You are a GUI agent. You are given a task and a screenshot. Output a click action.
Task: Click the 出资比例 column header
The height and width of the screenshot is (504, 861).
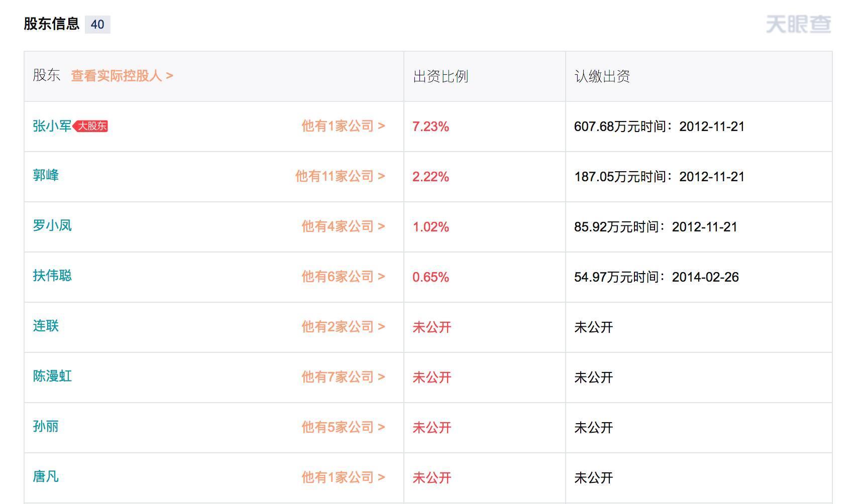tap(441, 76)
